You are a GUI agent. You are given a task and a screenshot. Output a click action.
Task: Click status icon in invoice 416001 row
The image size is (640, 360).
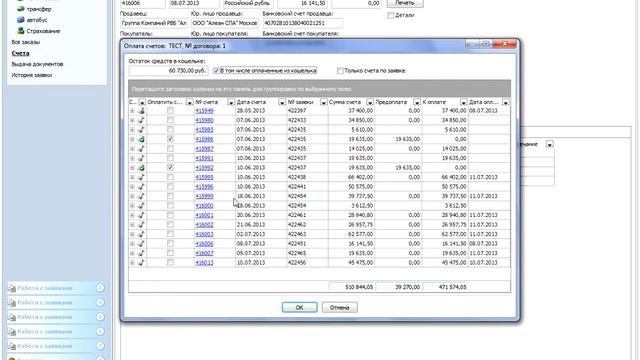point(141,215)
